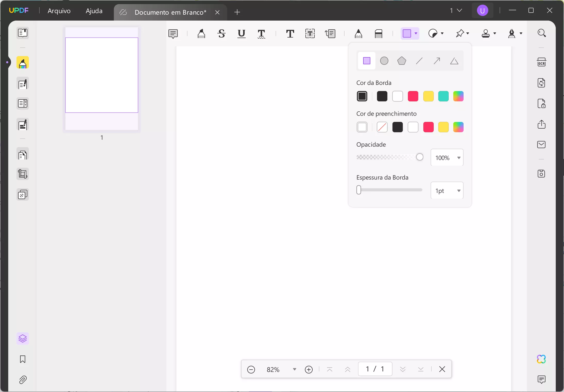Open the 82% zoom level dropdown
The image size is (564, 392).
pos(294,369)
